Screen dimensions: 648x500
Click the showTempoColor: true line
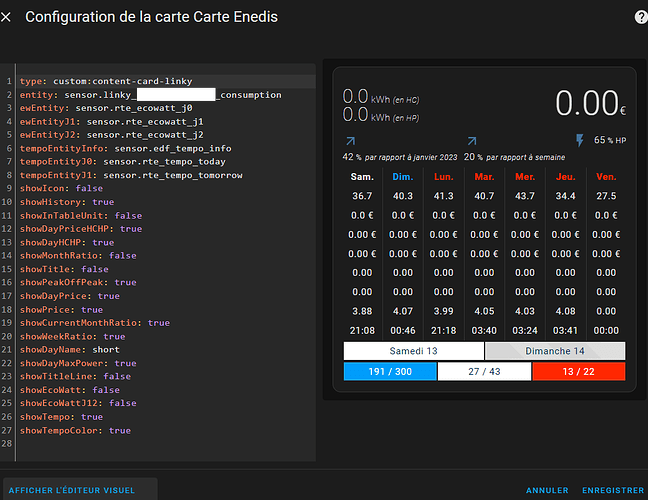[x=75, y=431]
